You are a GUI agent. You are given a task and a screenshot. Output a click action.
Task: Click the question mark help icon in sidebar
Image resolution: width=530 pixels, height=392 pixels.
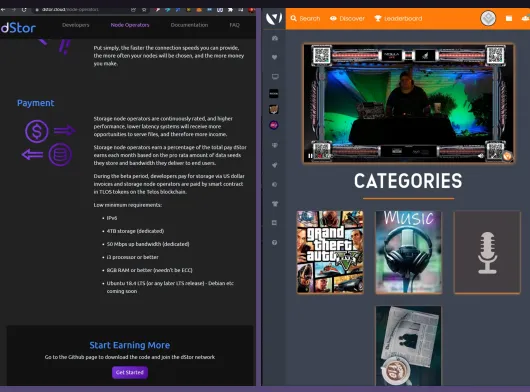(274, 242)
